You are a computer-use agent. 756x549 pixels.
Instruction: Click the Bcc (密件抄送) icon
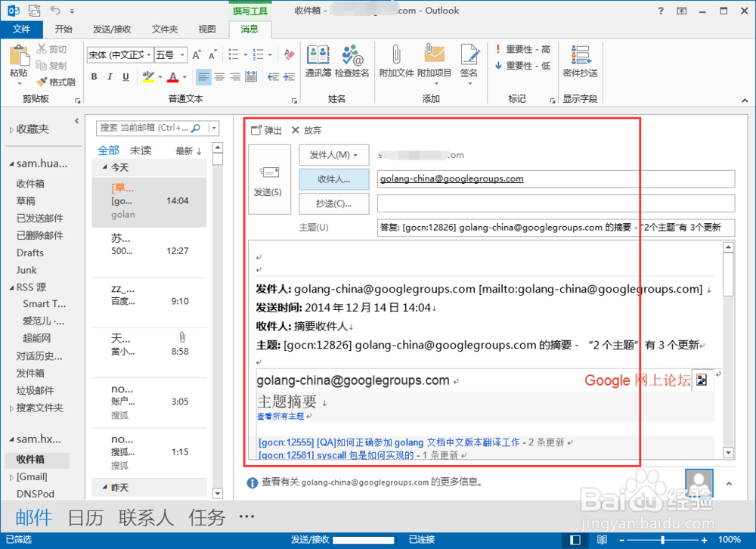(581, 54)
